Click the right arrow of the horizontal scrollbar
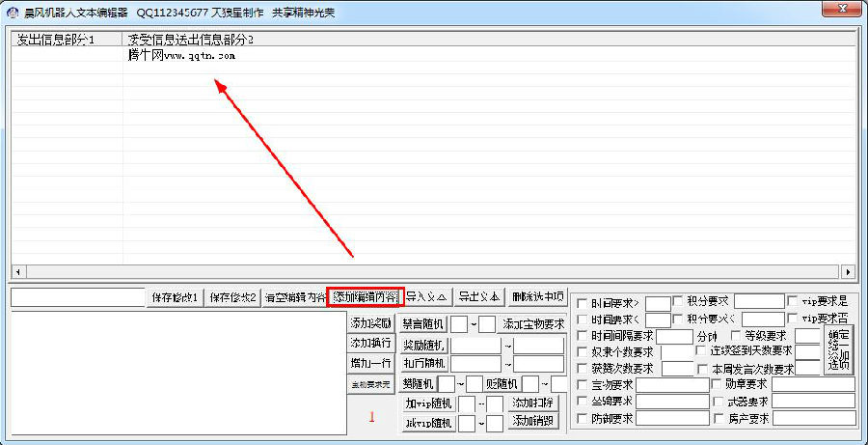 [x=848, y=271]
